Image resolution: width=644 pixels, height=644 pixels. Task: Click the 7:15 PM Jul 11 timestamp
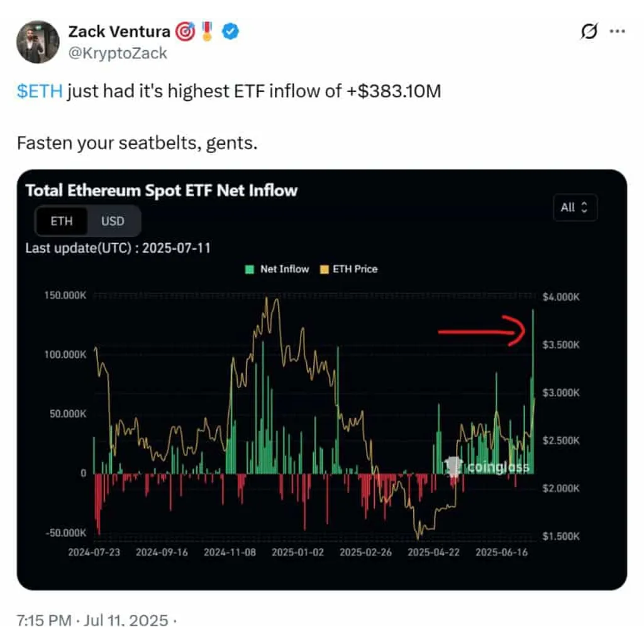(92, 621)
